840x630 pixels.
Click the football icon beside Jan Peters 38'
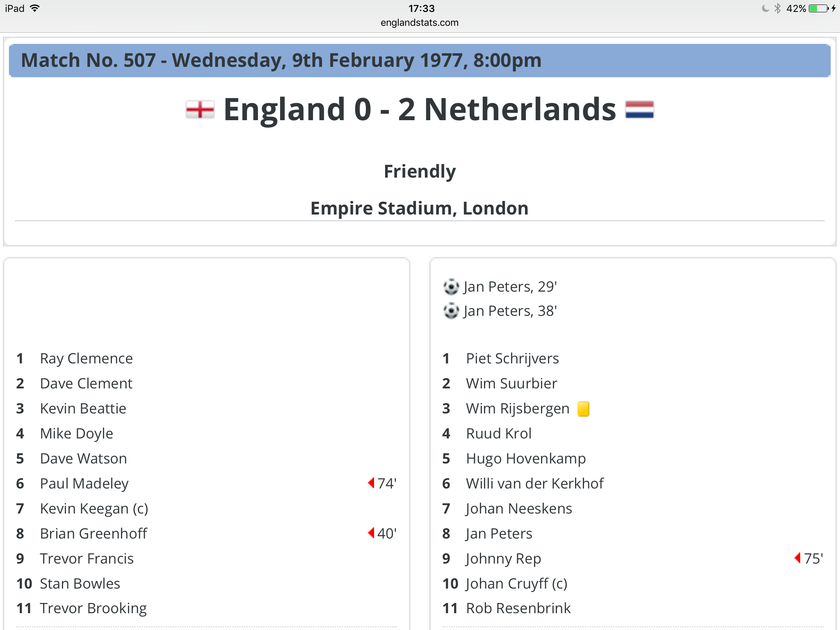451,311
